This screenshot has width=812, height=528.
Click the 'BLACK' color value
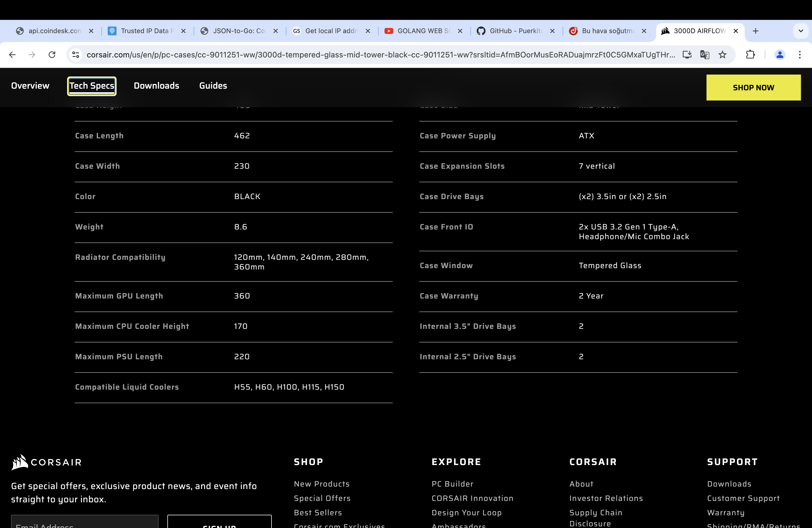[247, 196]
